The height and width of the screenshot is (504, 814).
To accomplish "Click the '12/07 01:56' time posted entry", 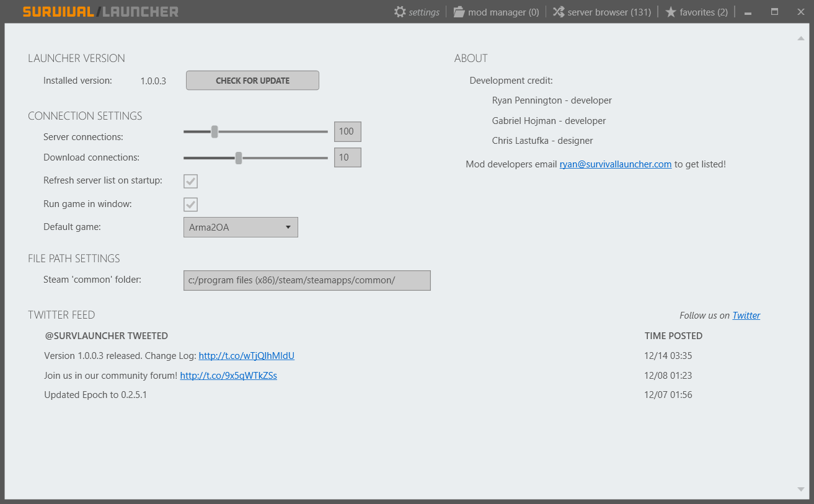I will tap(668, 395).
